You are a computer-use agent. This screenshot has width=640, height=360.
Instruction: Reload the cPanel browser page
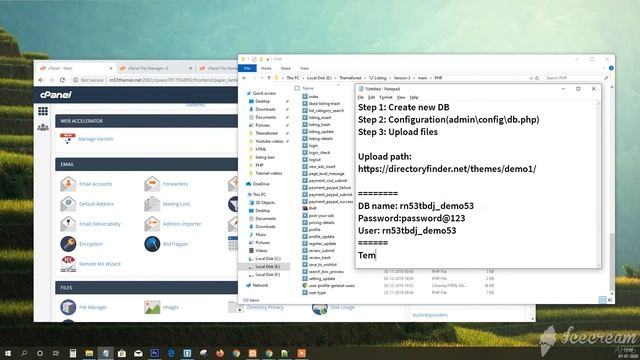62,80
